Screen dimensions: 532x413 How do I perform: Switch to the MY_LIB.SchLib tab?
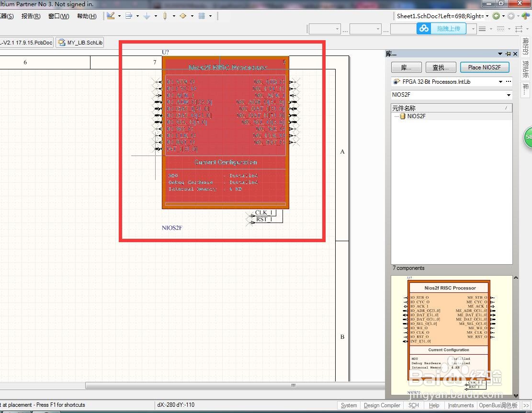pyautogui.click(x=80, y=43)
